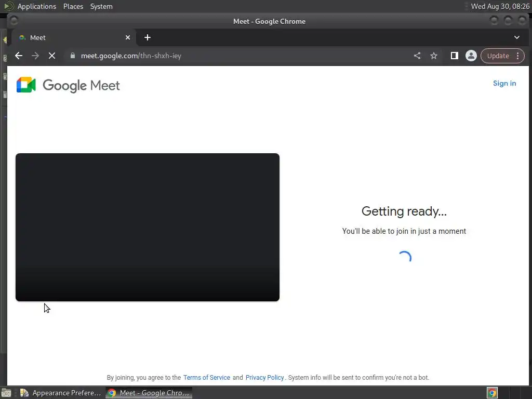Stop loading the page
This screenshot has height=399, width=532.
click(52, 56)
